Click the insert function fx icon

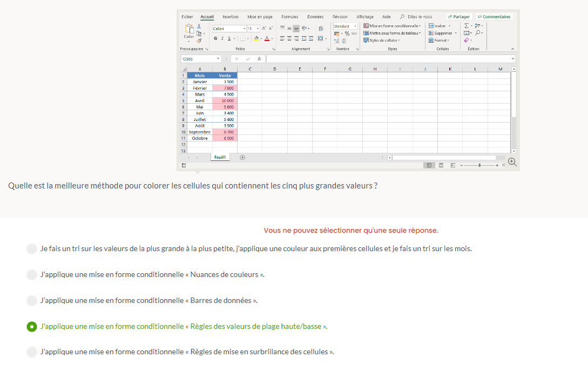click(259, 59)
